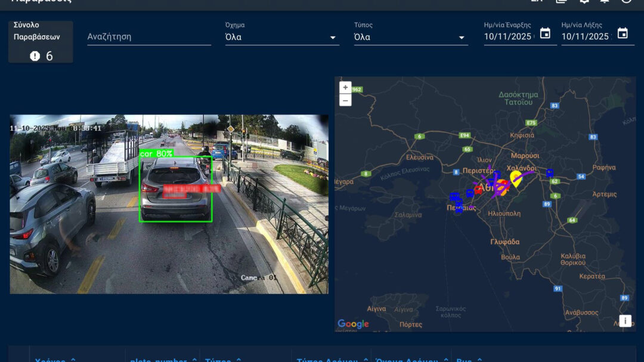Click the blurred red license plate
Viewport: 644px width, 362px height.
point(191,190)
